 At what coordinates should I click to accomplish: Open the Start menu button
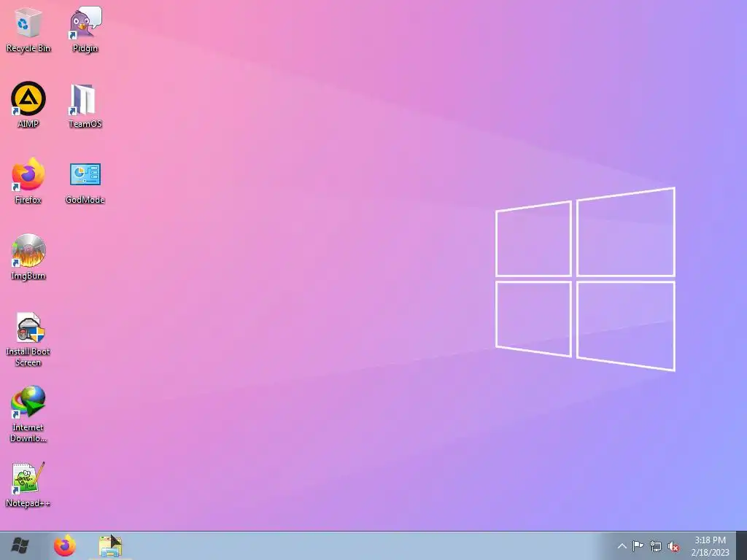coord(20,545)
